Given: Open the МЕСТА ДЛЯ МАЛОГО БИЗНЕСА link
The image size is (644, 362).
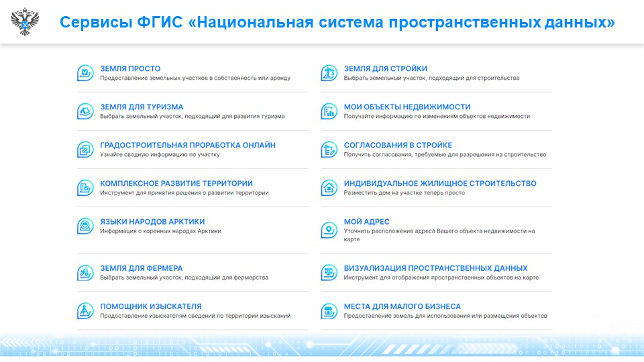Looking at the screenshot, I should pos(402,306).
